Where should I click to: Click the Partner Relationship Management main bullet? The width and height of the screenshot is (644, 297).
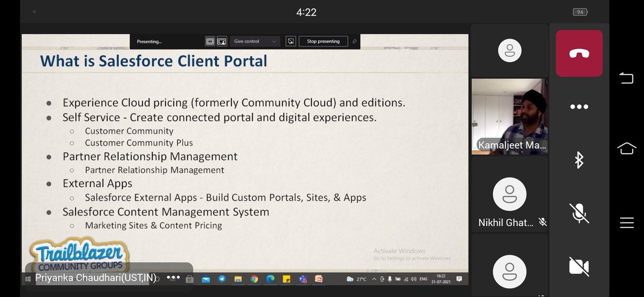150,157
